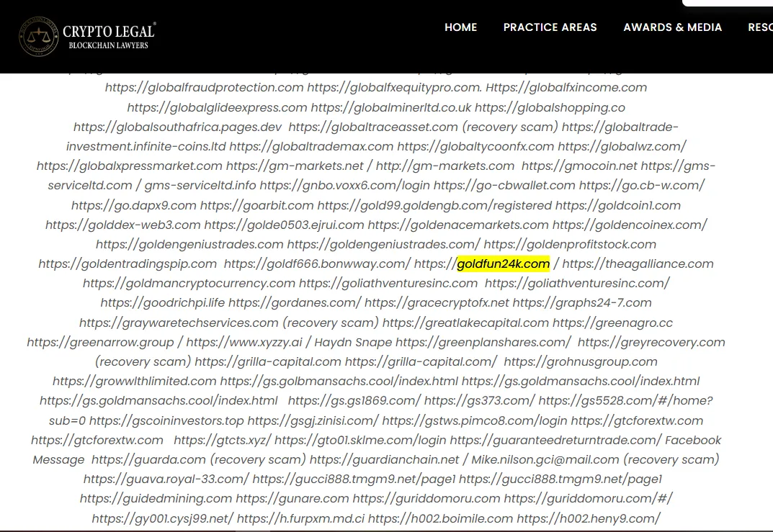The image size is (773, 532).
Task: Click Mike.nilson.gci@mail.com email text
Action: click(545, 459)
